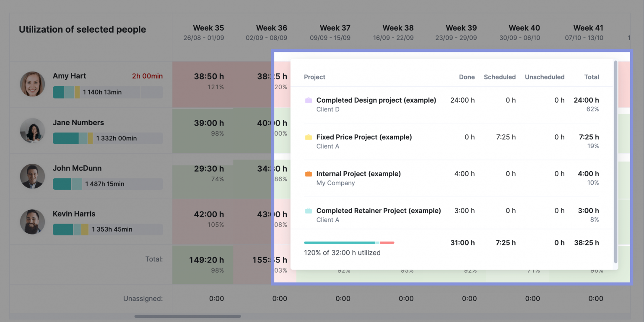Open Jane Numbers' profile avatar

tap(32, 130)
